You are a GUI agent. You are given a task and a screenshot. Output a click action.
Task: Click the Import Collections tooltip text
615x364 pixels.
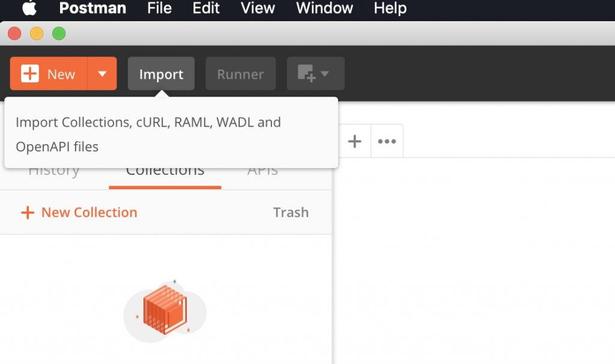coord(148,134)
